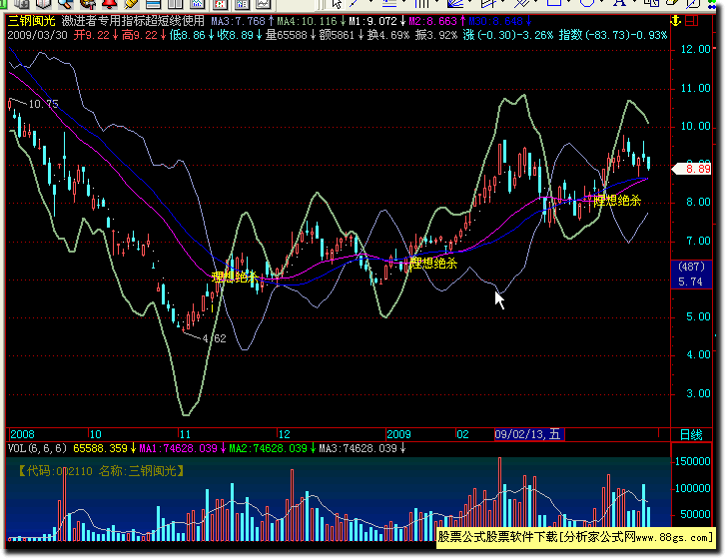Click the highlighted date 09/02/13,五 marker
728x560 pixels.
click(x=529, y=435)
